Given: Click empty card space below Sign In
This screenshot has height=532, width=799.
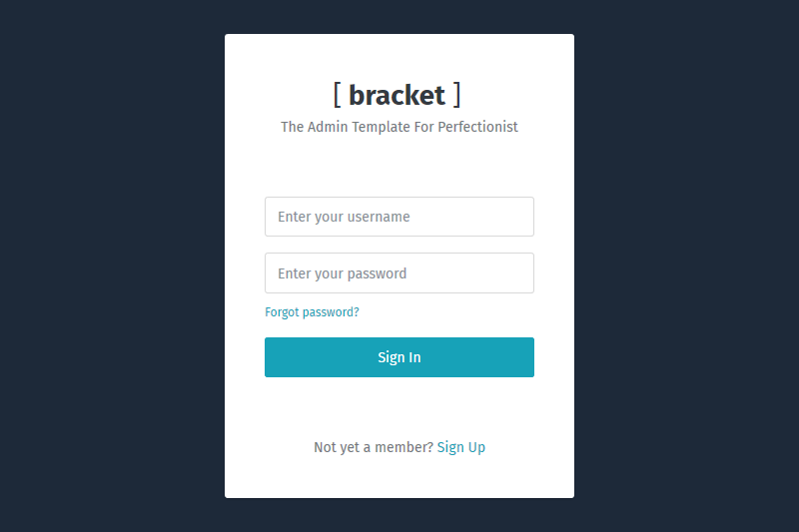Looking at the screenshot, I should (x=399, y=407).
